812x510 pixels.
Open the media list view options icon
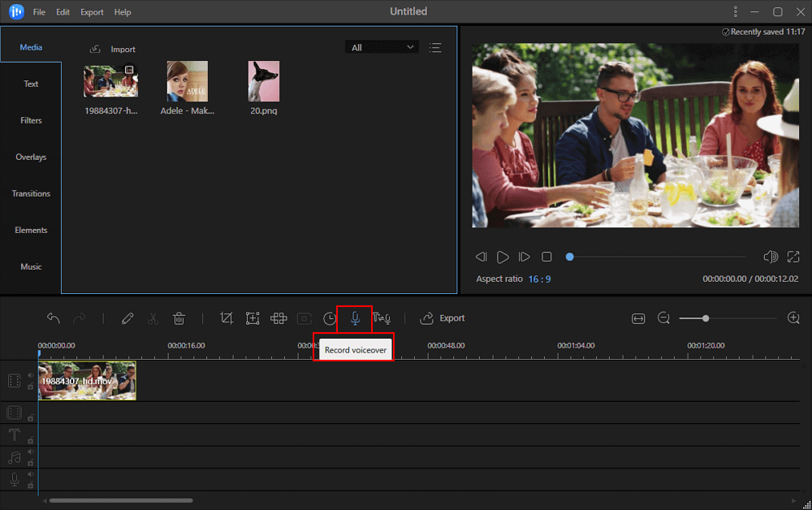pos(435,47)
